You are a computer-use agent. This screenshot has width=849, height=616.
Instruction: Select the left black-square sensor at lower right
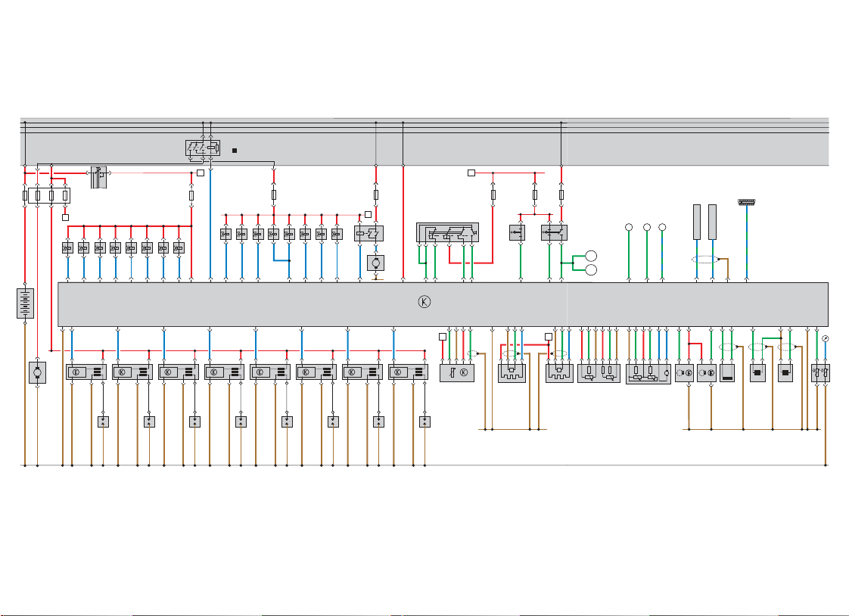(x=758, y=373)
